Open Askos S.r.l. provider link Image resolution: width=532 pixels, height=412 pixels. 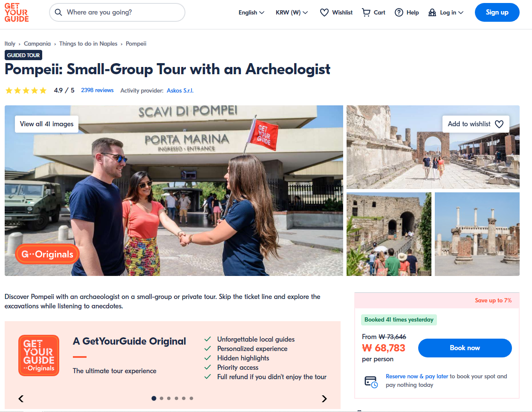[x=180, y=90]
